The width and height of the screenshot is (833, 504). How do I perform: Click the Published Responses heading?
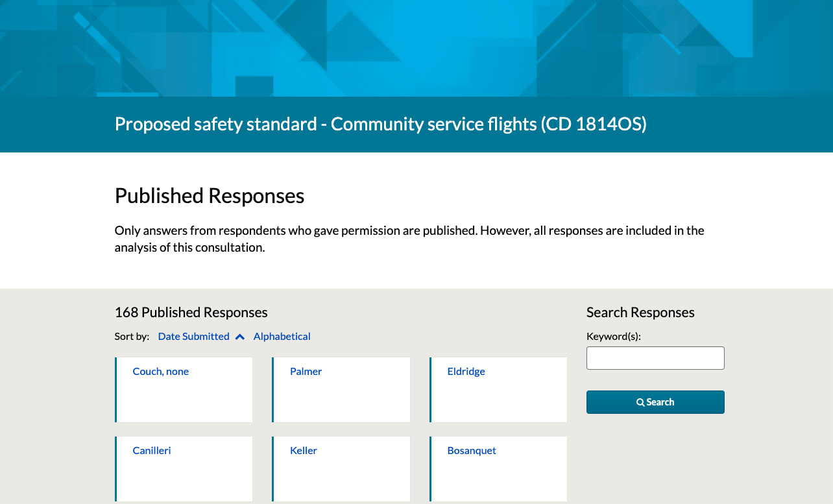tap(209, 195)
